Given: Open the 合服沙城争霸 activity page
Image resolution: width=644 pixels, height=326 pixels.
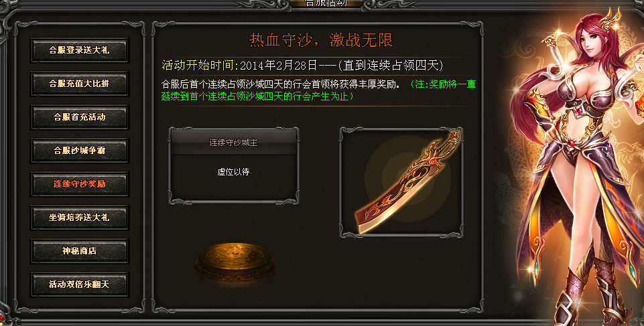Looking at the screenshot, I should pyautogui.click(x=79, y=151).
